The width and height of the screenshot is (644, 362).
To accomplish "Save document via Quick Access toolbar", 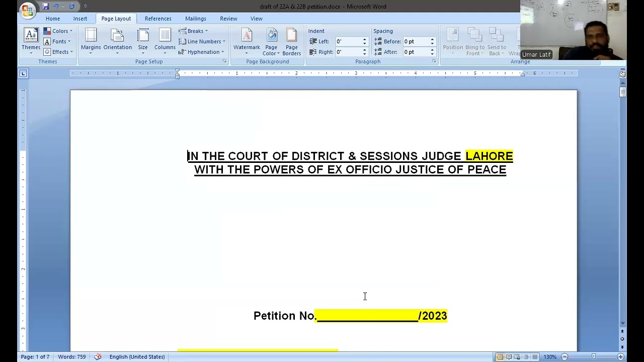I will coord(45,6).
